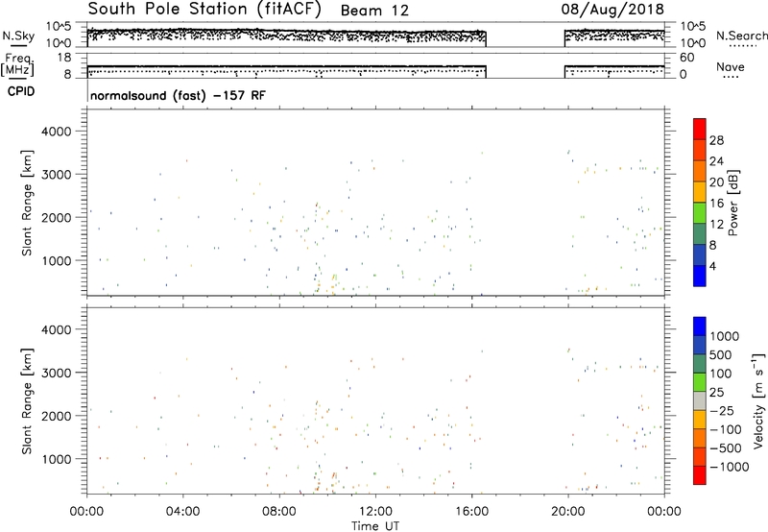Image resolution: width=768 pixels, height=532 pixels.
Task: Click the '08:00' time tick label
Action: (279, 512)
